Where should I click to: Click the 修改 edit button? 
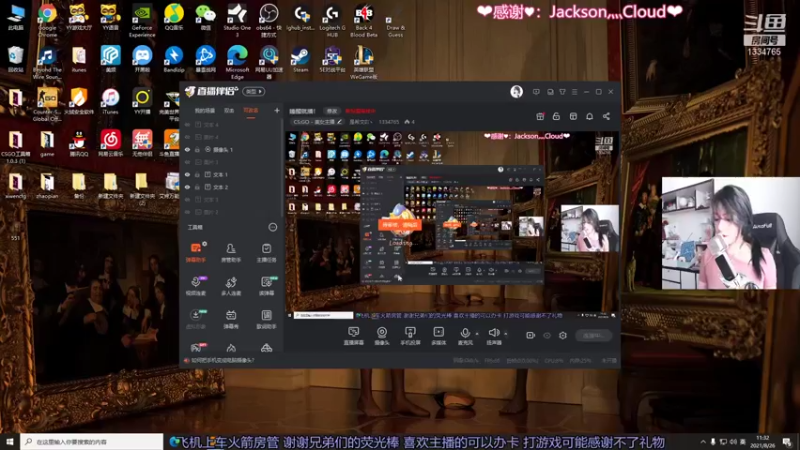[x=332, y=111]
